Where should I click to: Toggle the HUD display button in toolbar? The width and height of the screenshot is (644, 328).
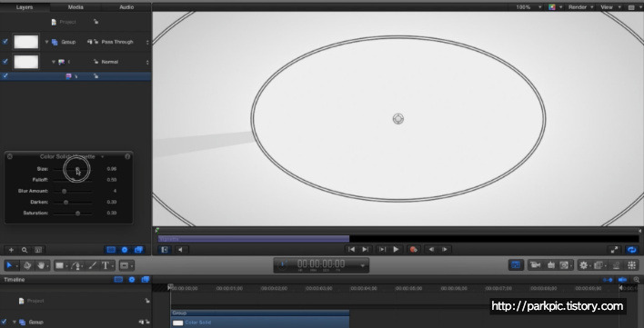point(517,265)
